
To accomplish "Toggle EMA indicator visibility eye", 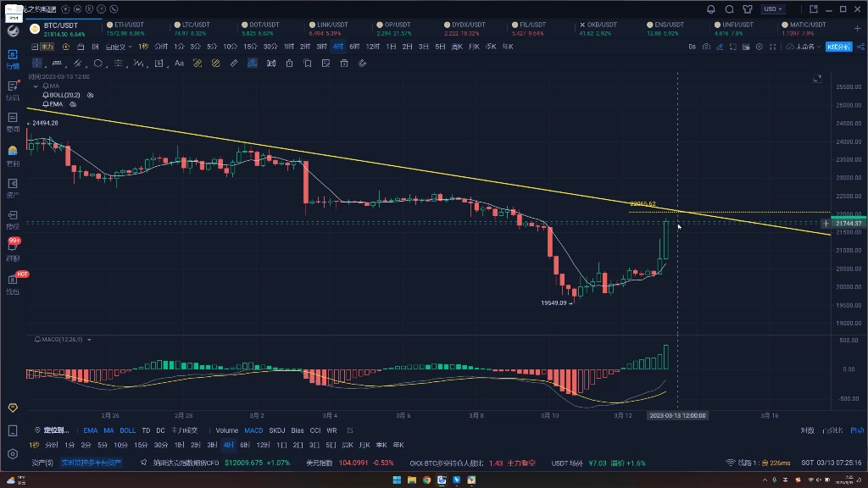I will click(73, 104).
